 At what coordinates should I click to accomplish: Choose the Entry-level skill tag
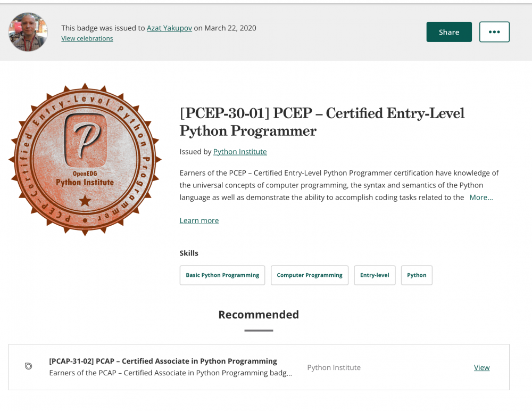pos(375,275)
